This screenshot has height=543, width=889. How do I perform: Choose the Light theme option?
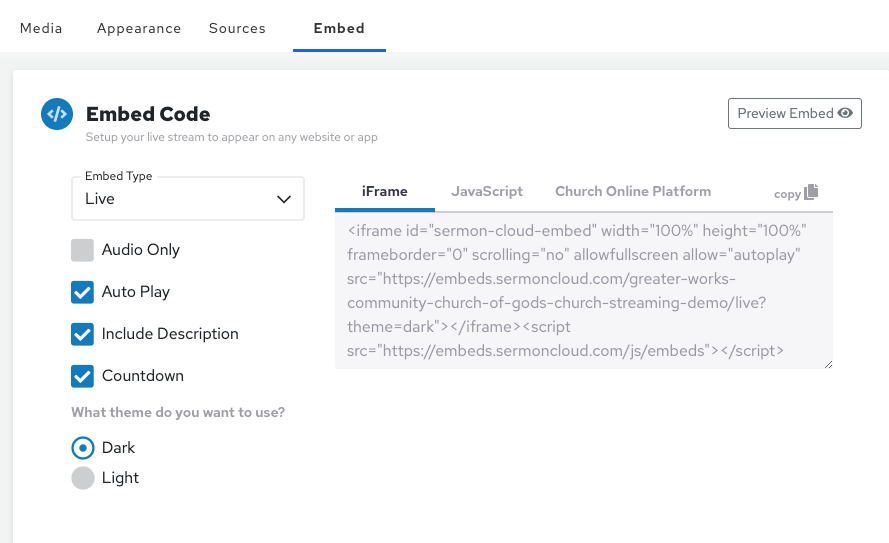click(83, 478)
